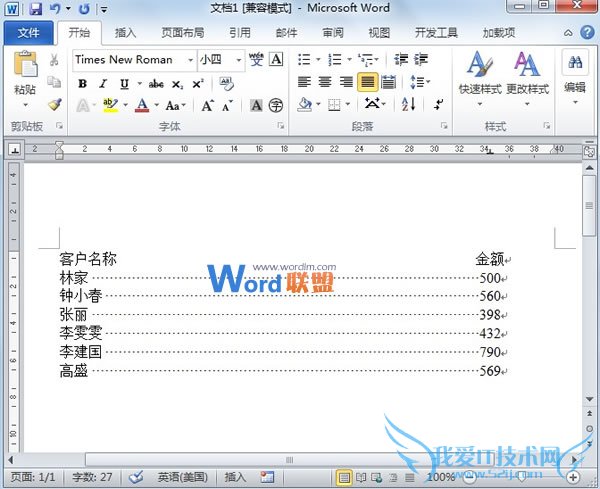Screen dimensions: 600x489
Task: Click 更改样式 Change Styles button
Action: pyautogui.click(x=528, y=79)
